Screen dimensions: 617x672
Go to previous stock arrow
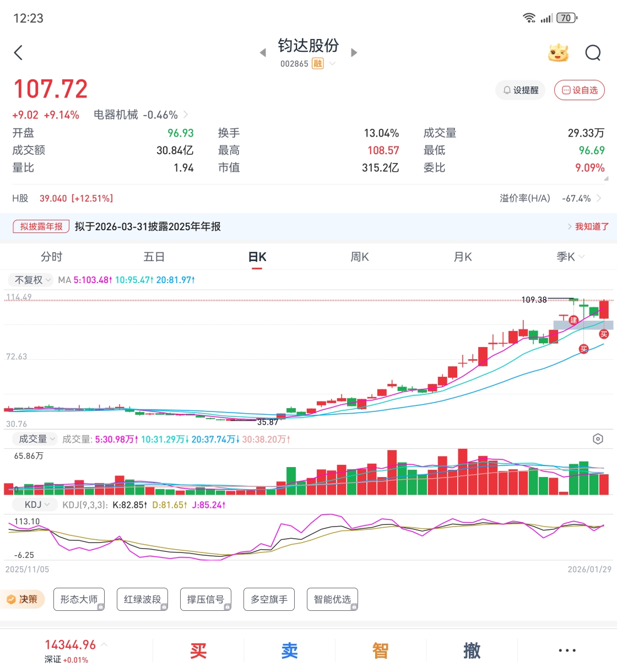[x=263, y=53]
